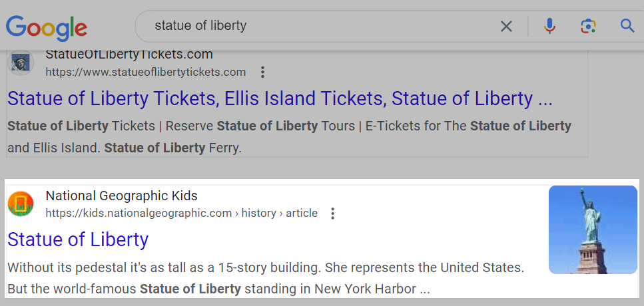
Task: Click the 'history › article' breadcrumb path
Action: (x=278, y=214)
